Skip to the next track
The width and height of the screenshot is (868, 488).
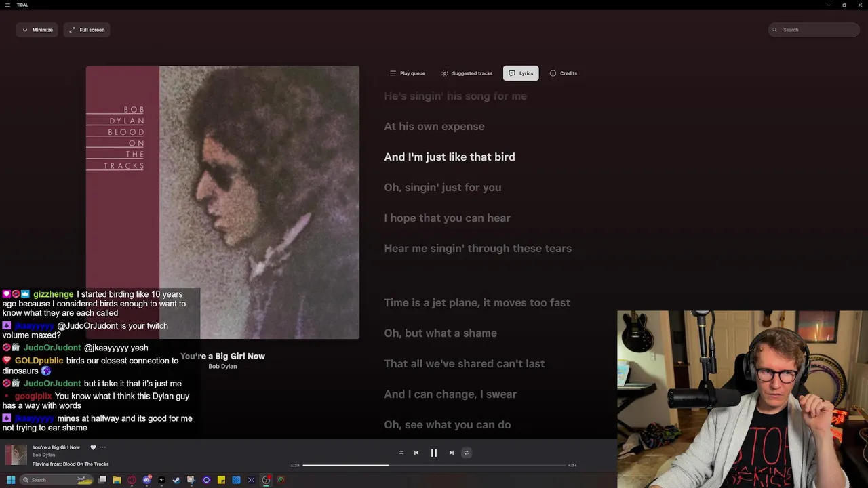tap(452, 453)
